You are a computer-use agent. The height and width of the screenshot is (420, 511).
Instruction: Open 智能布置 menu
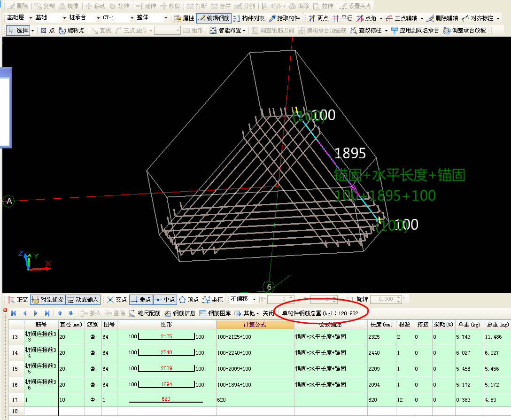click(x=227, y=31)
